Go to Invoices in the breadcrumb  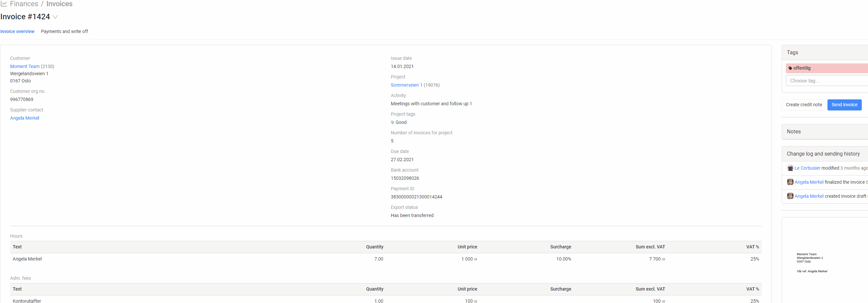59,4
